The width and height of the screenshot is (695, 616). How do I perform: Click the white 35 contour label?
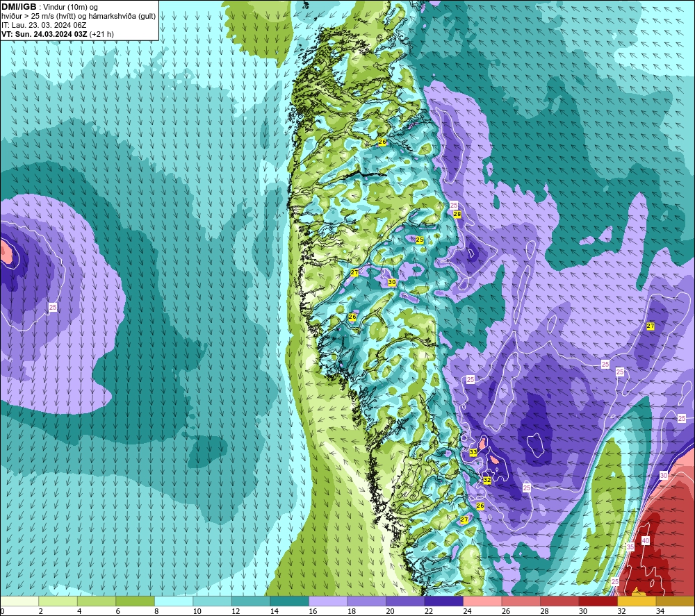click(630, 547)
